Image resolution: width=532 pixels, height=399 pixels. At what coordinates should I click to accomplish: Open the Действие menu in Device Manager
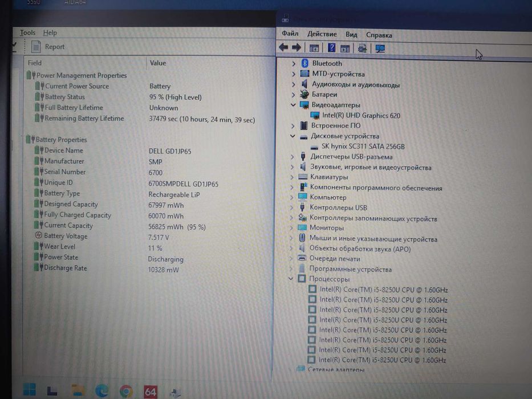pos(322,34)
